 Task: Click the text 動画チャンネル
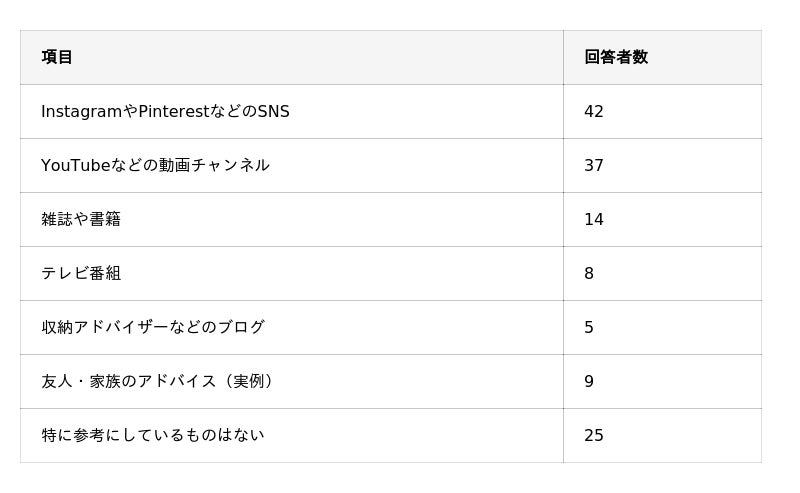(x=214, y=165)
